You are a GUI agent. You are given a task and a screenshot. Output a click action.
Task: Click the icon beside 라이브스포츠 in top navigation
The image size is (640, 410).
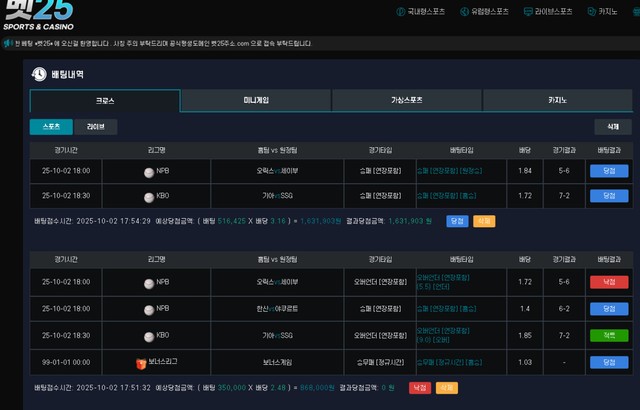[528, 12]
